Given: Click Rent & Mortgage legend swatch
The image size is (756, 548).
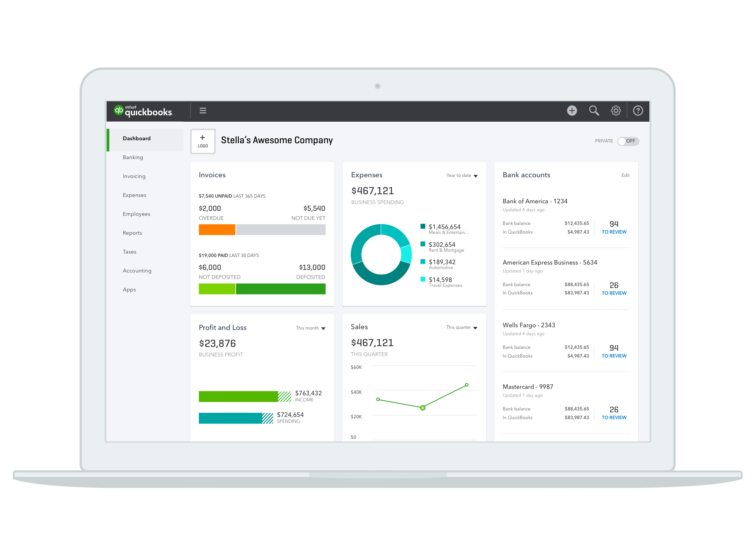Looking at the screenshot, I should (423, 244).
